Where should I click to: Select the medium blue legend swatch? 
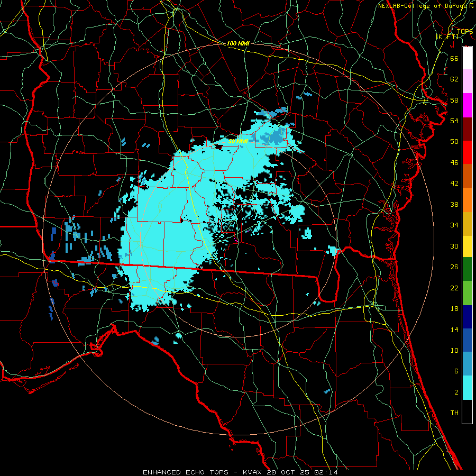click(x=467, y=340)
